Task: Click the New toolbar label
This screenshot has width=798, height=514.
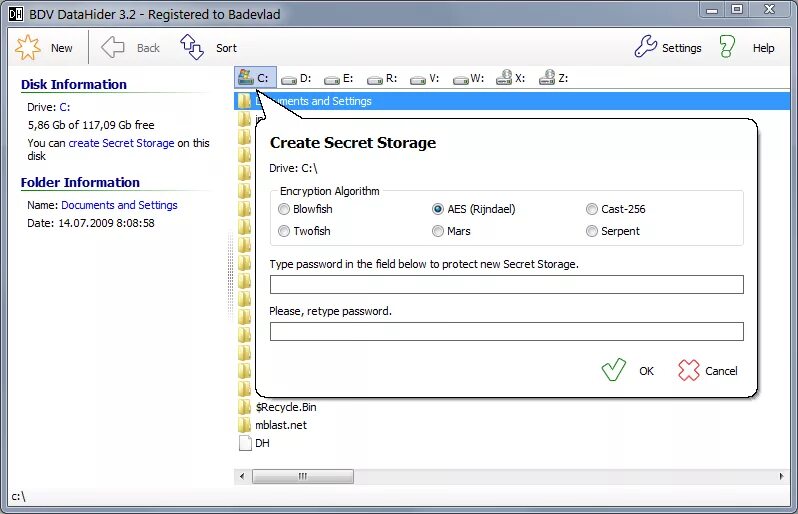Action: [62, 48]
